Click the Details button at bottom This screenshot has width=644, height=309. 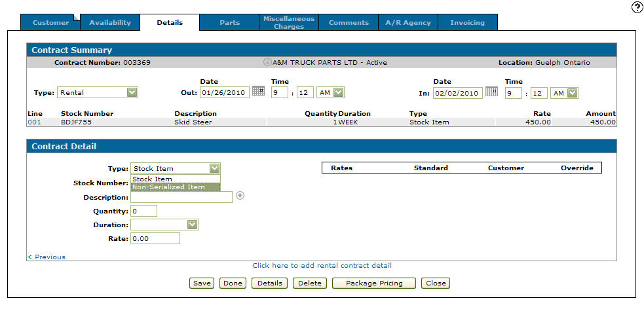pos(269,283)
